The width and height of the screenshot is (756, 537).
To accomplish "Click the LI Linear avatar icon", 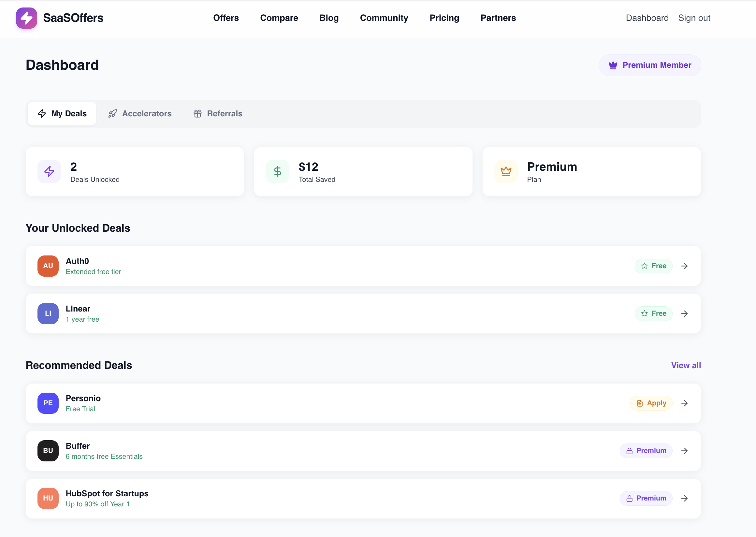I will (x=48, y=313).
